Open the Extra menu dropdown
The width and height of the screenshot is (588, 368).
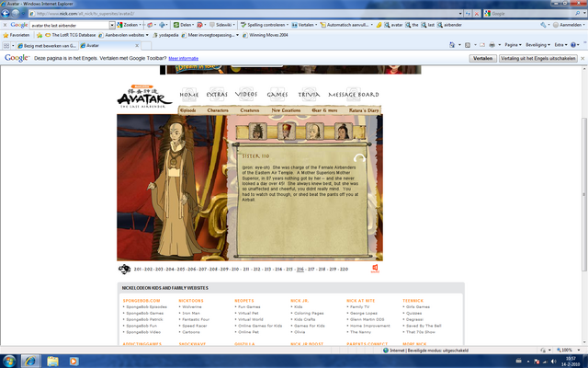point(560,45)
